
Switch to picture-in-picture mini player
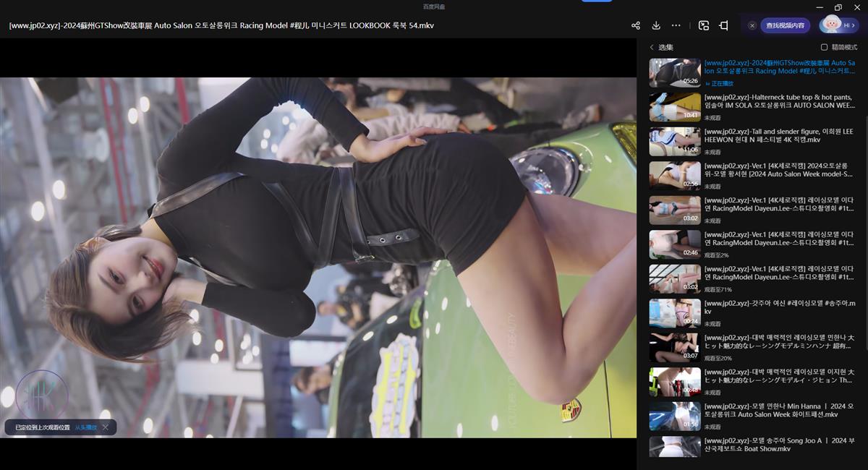point(704,25)
